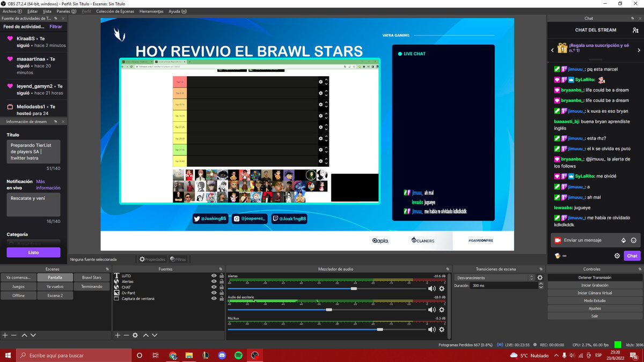Adjust the Audio del escritorio volume slider
The width and height of the screenshot is (644, 362).
(x=329, y=309)
